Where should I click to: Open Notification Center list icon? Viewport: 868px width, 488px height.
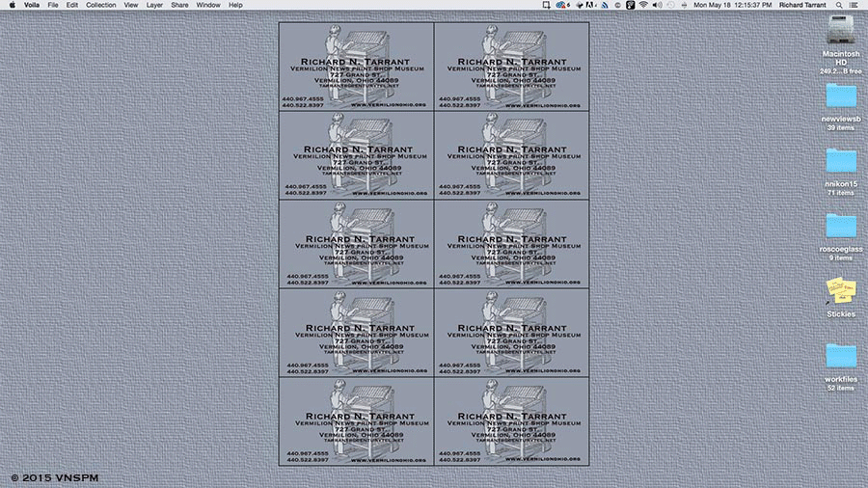pyautogui.click(x=854, y=5)
